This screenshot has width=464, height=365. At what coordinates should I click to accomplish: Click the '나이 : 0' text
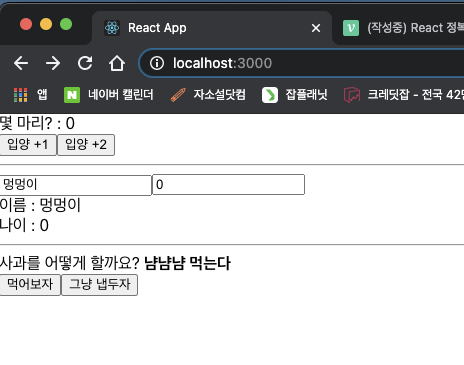24,225
